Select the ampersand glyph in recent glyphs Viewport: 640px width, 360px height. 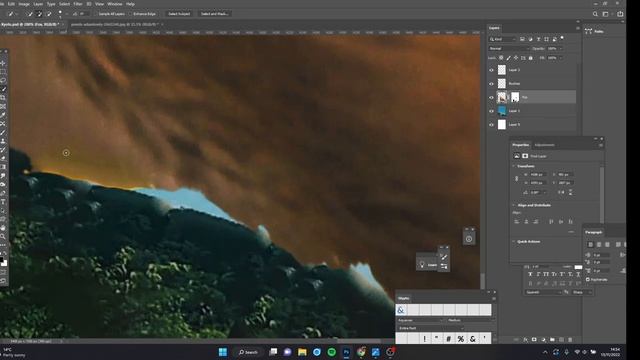pos(401,310)
